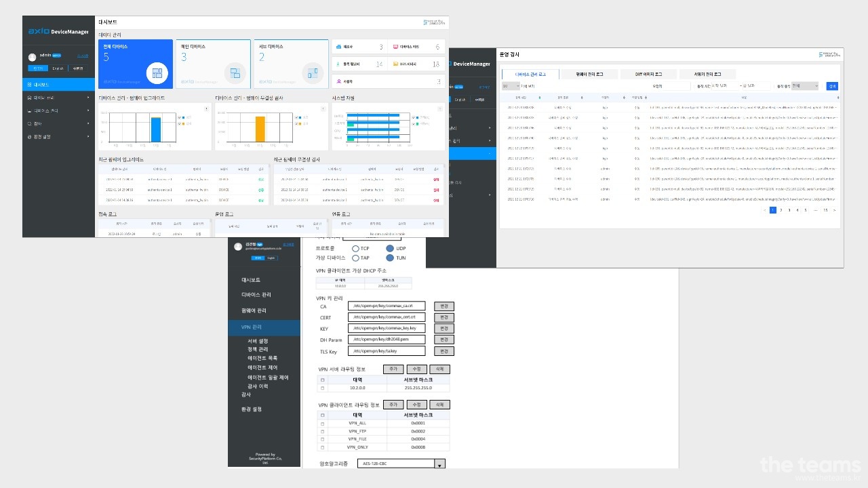
Task: Click the 메인 디바이스 card icon
Action: pyautogui.click(x=235, y=72)
